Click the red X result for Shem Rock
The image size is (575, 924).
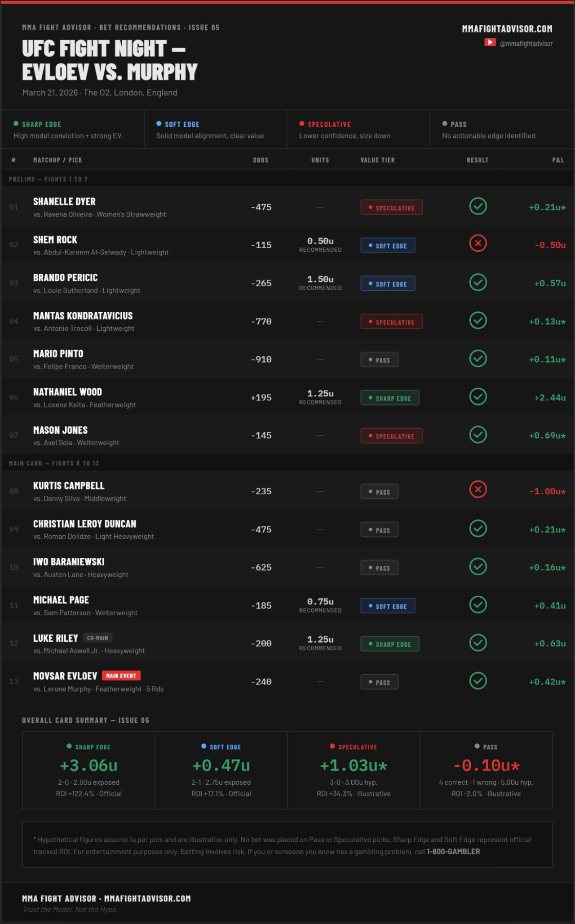tap(478, 243)
